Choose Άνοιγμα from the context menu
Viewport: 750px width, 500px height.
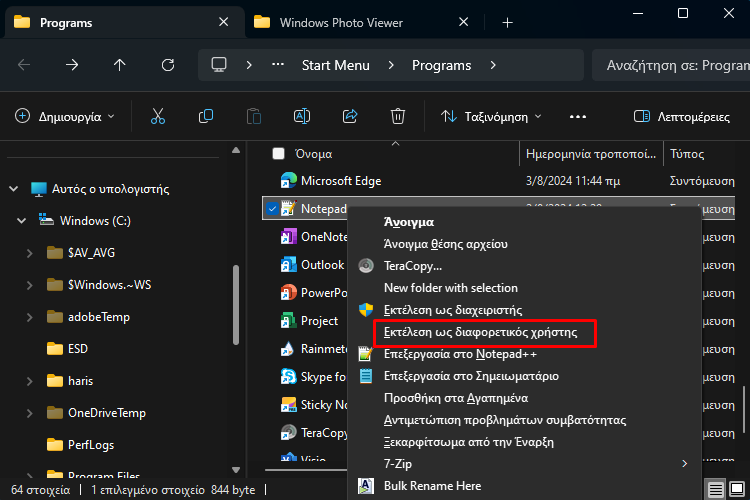click(x=524, y=222)
